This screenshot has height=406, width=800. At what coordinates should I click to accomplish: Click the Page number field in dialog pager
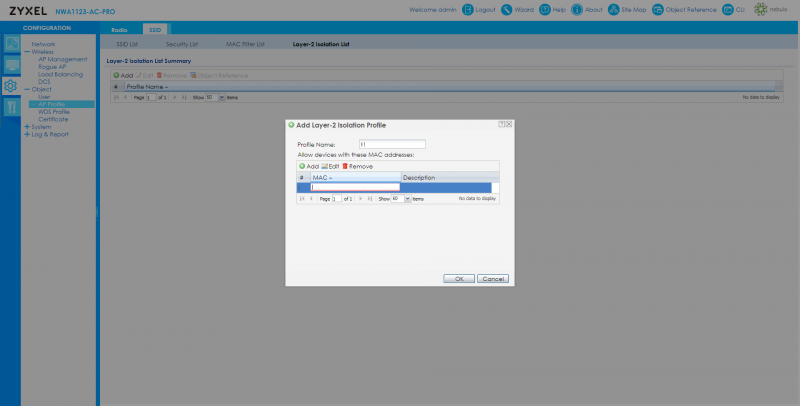337,198
